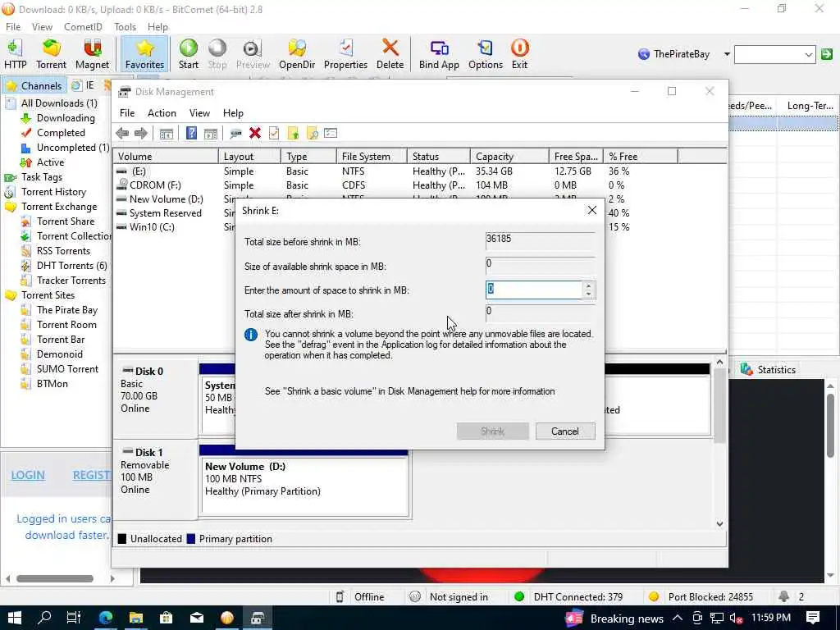Open task Properties from BitComet toolbar
Viewport: 840px width, 630px height.
click(x=345, y=54)
